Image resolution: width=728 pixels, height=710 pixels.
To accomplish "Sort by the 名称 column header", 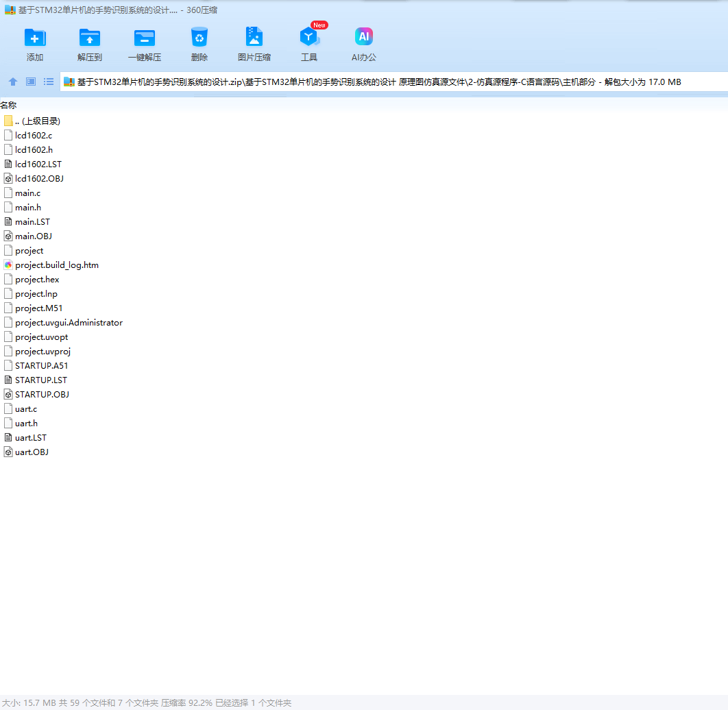I will (8, 106).
